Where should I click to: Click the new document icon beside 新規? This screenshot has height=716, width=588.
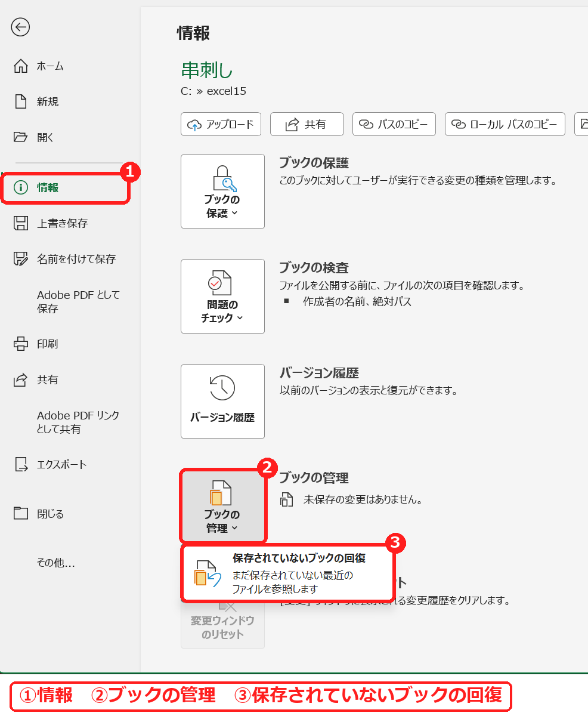(x=21, y=101)
